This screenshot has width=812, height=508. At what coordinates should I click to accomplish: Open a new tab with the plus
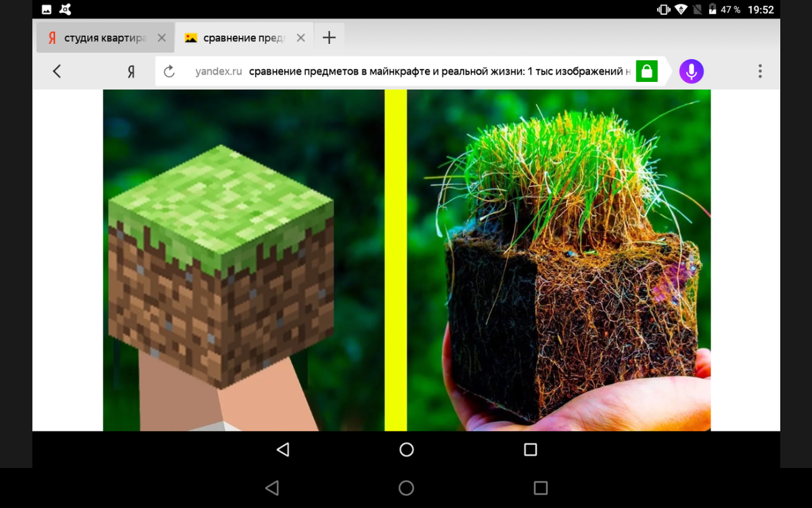[x=329, y=38]
